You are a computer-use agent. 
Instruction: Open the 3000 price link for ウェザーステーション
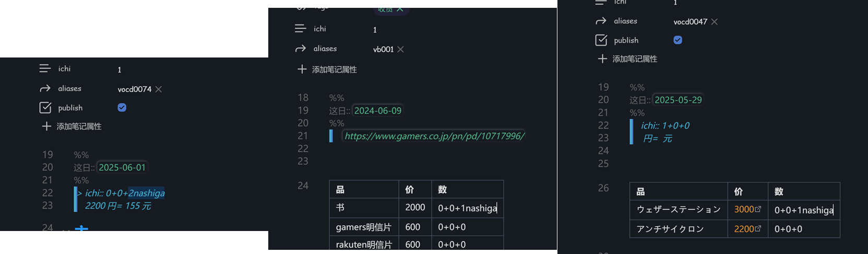pyautogui.click(x=744, y=210)
